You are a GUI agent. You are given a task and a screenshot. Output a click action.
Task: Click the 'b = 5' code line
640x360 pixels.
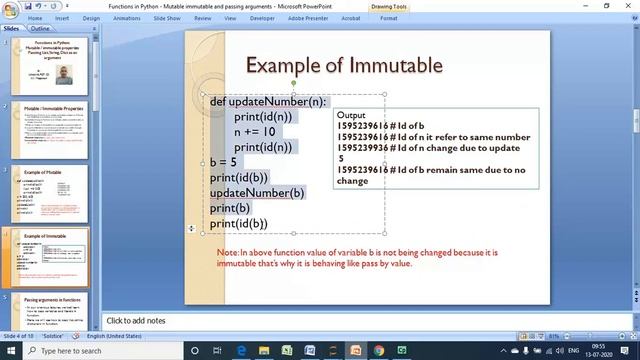(223, 162)
